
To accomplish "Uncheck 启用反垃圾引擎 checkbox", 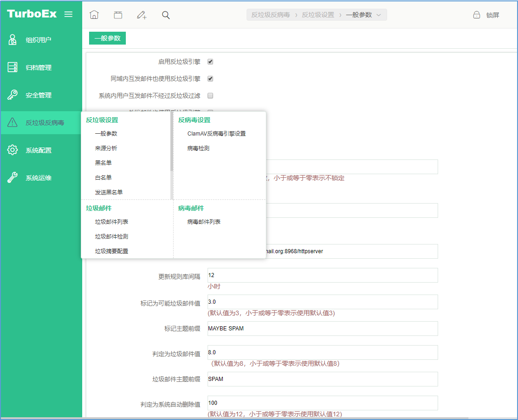I will click(x=210, y=62).
